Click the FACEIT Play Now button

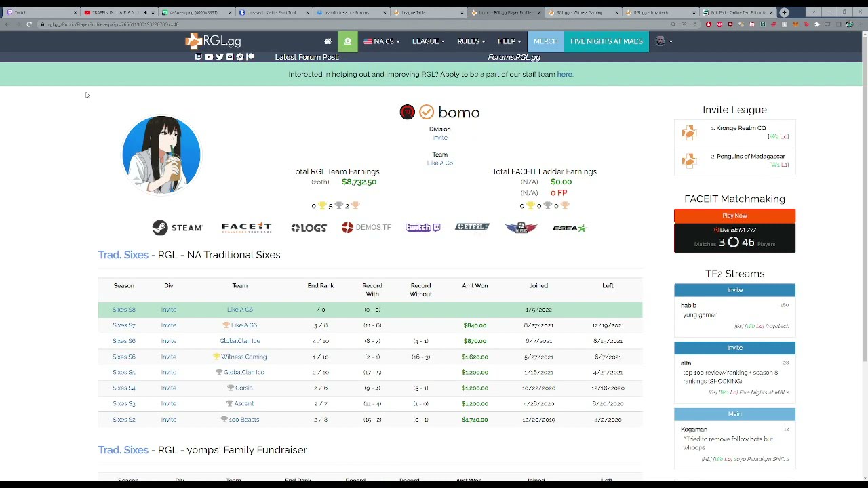point(734,216)
